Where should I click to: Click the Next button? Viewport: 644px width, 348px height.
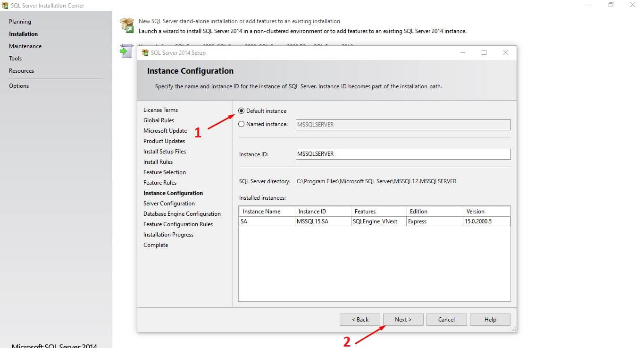pos(403,320)
